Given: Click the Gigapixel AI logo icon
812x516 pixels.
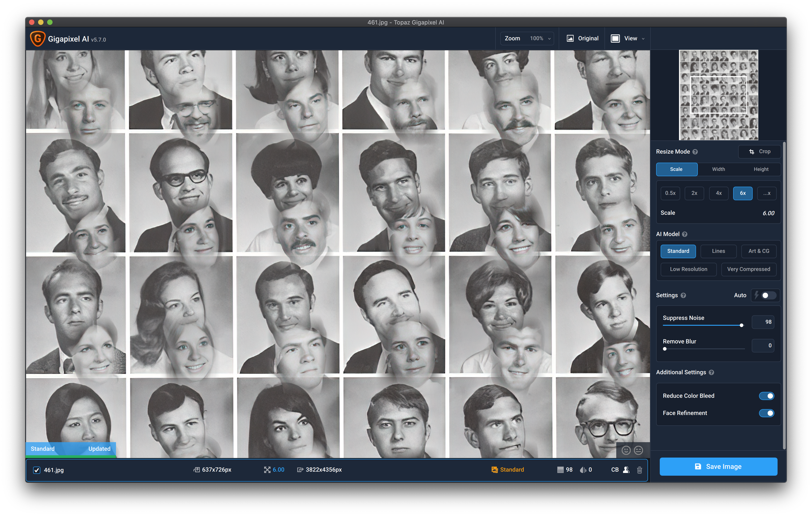Looking at the screenshot, I should tap(38, 39).
